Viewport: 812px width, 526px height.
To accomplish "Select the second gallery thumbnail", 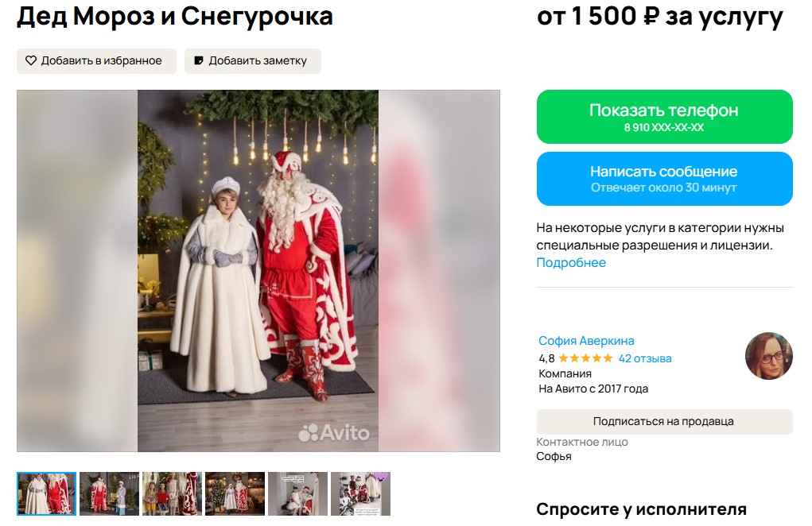I will (109, 493).
